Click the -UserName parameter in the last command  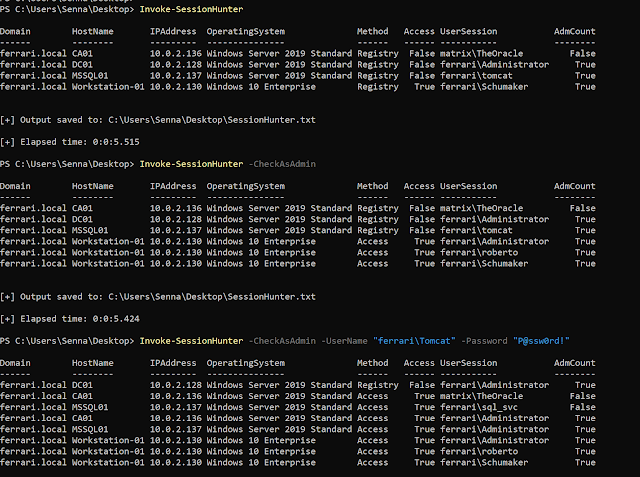(344, 342)
